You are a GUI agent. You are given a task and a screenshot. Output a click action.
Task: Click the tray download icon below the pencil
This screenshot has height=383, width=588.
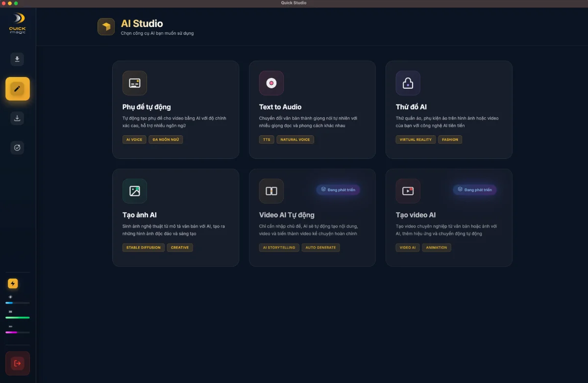point(17,118)
